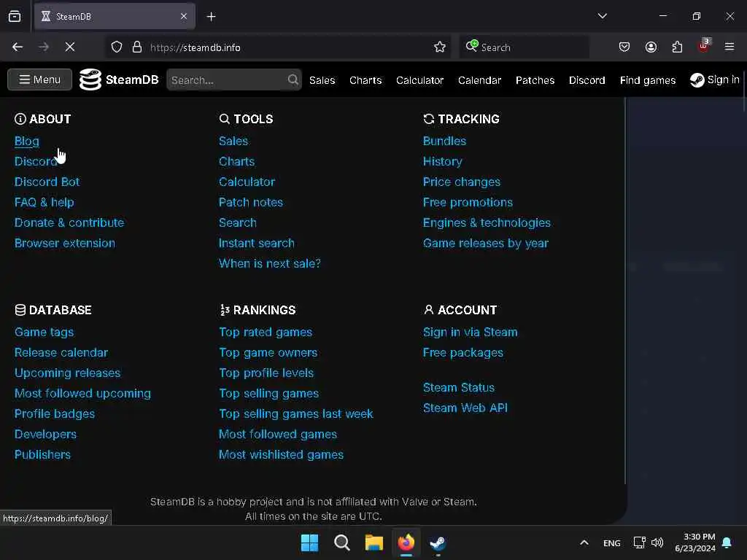747x560 pixels.
Task: Open Sales in the top navigation bar
Action: coord(322,80)
